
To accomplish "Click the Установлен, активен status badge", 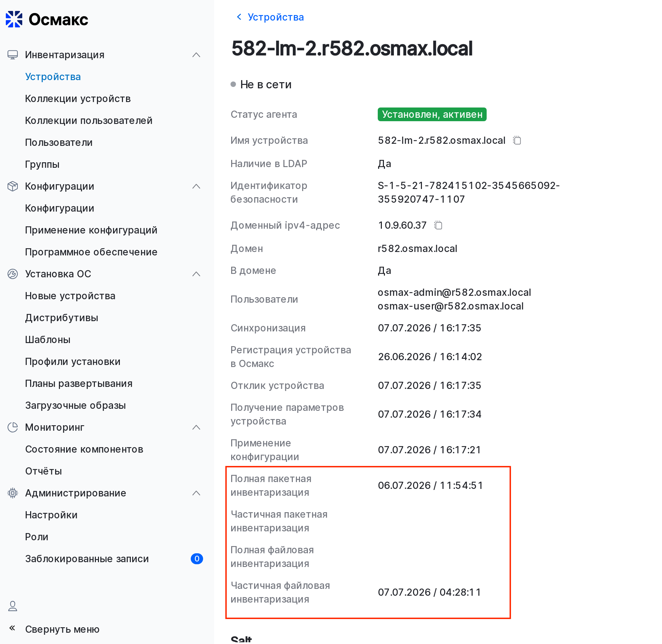I will coord(432,114).
